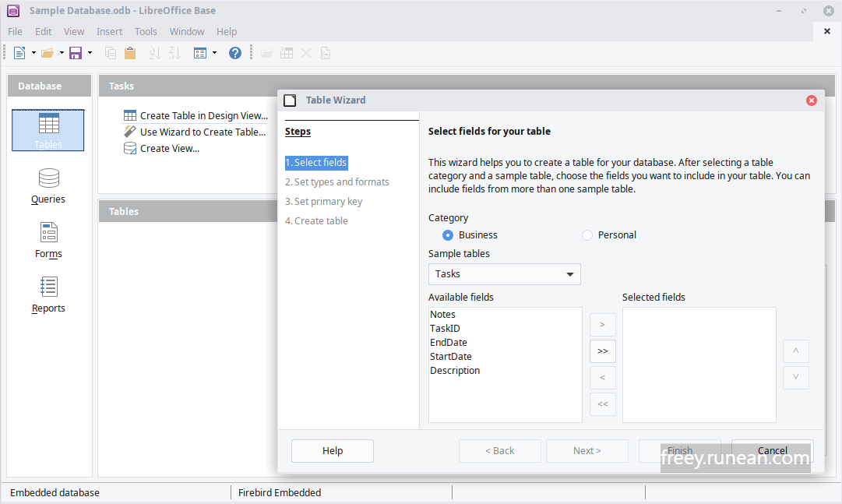842x504 pixels.
Task: Click the Firebird Embedded status bar text
Action: point(280,493)
